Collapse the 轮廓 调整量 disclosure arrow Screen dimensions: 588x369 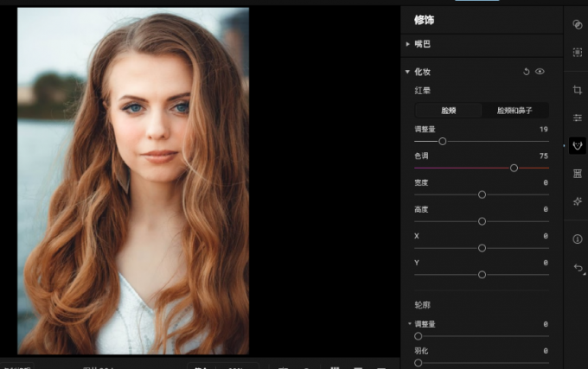tap(410, 324)
